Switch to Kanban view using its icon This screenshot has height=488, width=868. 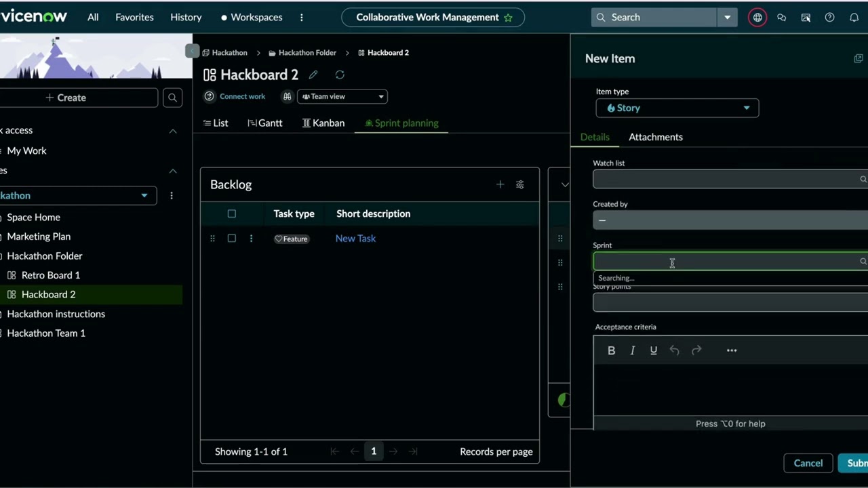click(307, 123)
